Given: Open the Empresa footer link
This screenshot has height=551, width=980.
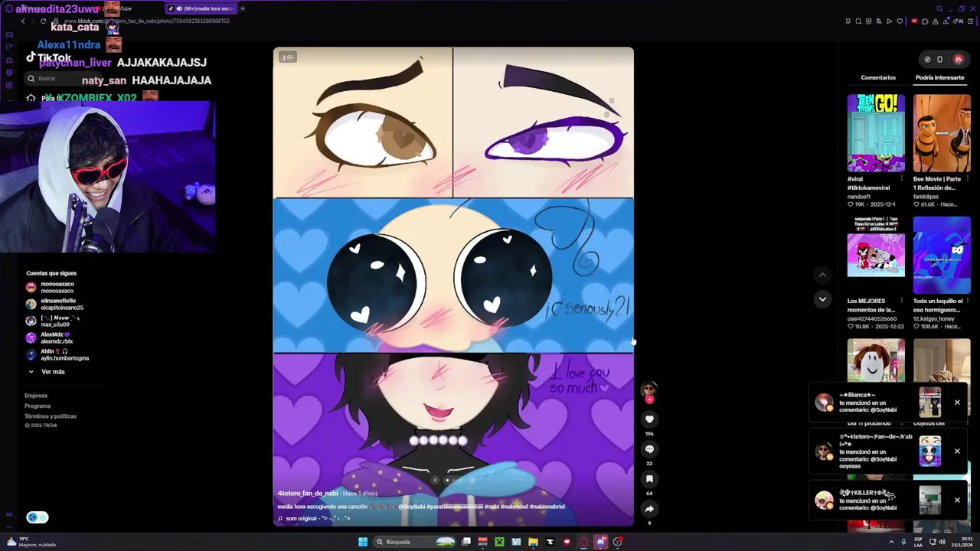Looking at the screenshot, I should [x=36, y=396].
